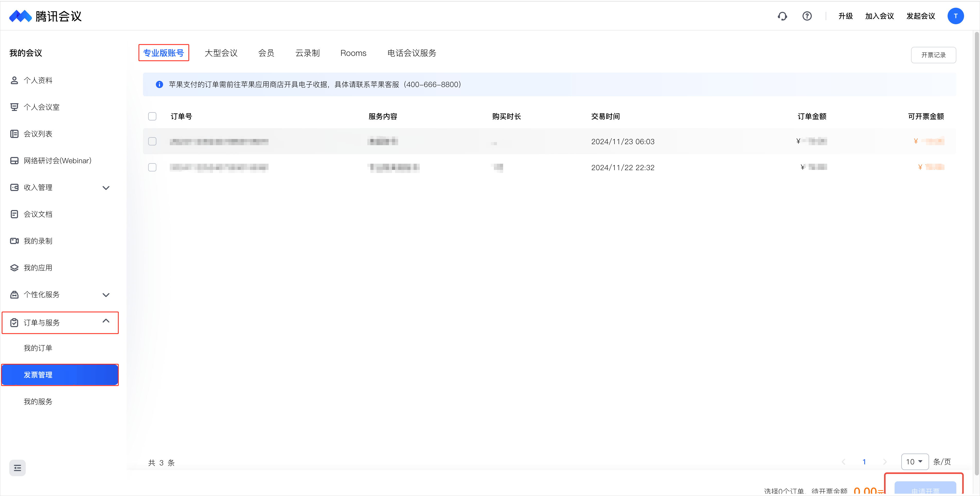The width and height of the screenshot is (980, 496).
Task: Click the 升级 link
Action: (x=845, y=16)
